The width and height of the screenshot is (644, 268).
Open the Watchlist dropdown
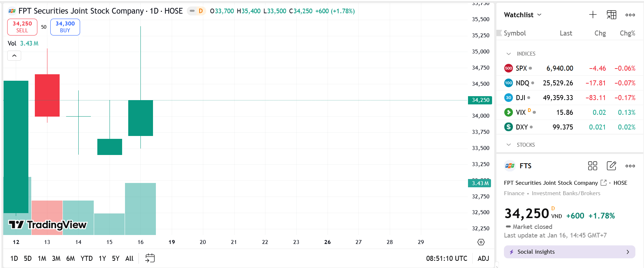coord(523,15)
